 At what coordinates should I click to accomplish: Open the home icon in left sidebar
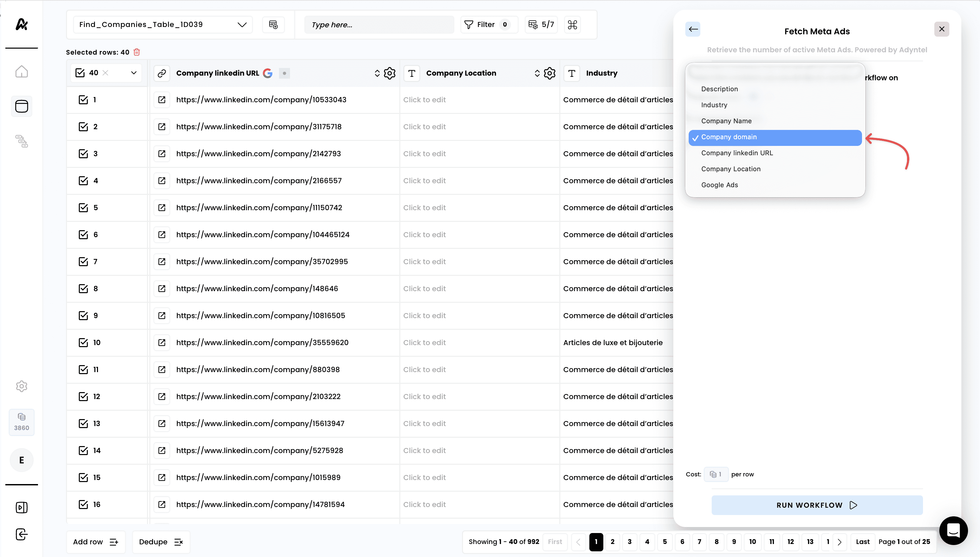(21, 72)
